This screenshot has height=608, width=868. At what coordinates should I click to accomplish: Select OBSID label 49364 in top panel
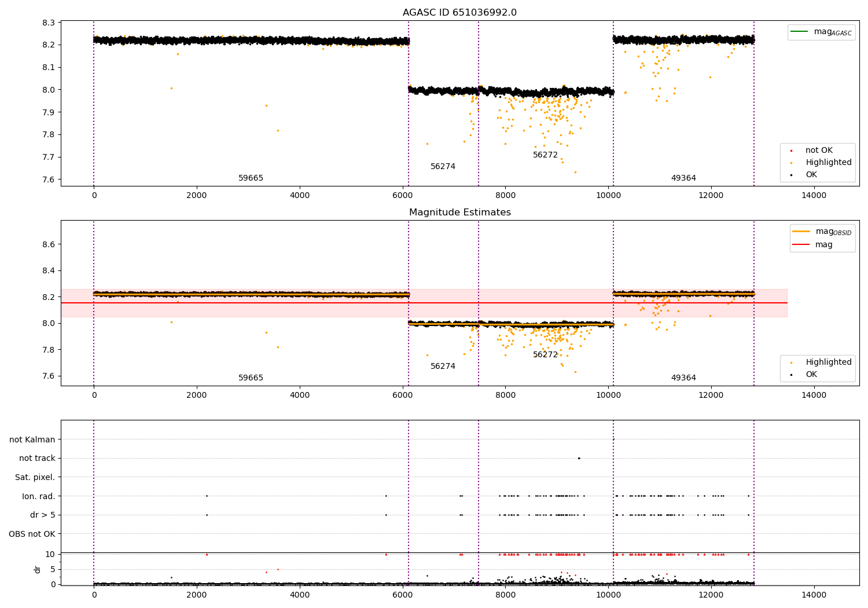(683, 178)
